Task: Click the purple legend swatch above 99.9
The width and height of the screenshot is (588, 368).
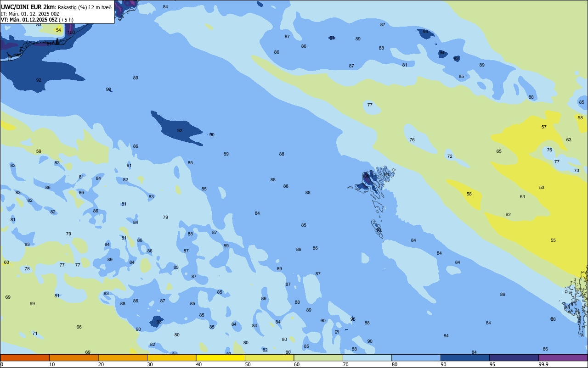Action: [x=563, y=357]
